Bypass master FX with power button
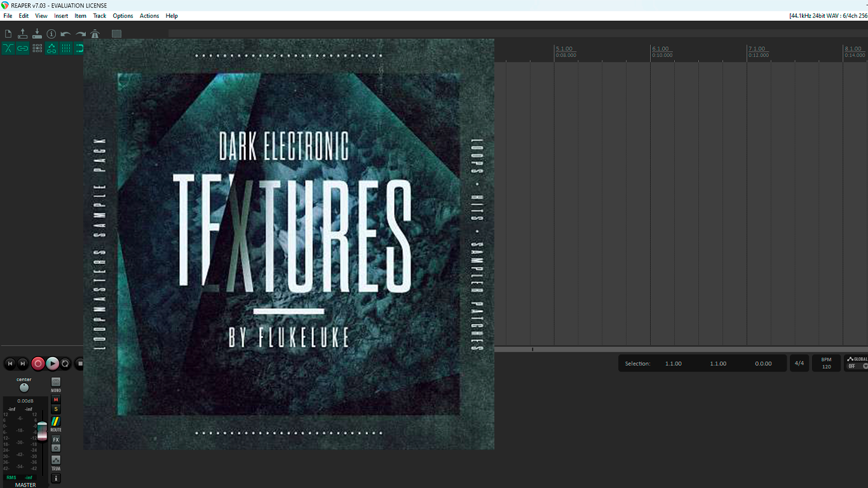Screen dimensions: 868x488 (56, 448)
